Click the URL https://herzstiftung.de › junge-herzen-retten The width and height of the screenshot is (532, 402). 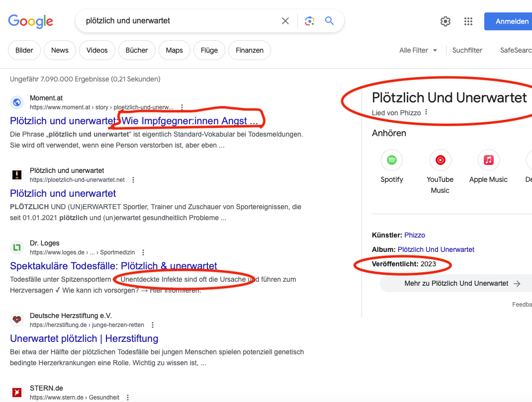pyautogui.click(x=87, y=324)
